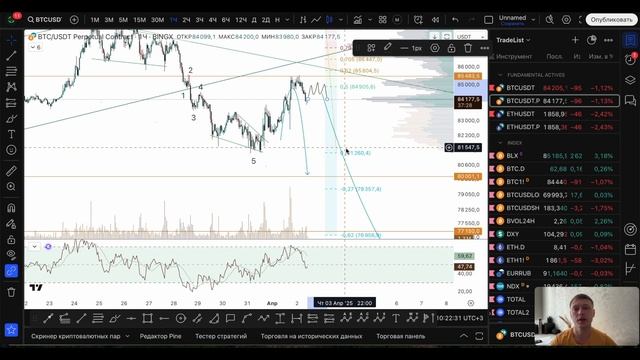The width and height of the screenshot is (640, 360).
Task: Open the BTCUSD symbol search
Action: pyautogui.click(x=44, y=20)
